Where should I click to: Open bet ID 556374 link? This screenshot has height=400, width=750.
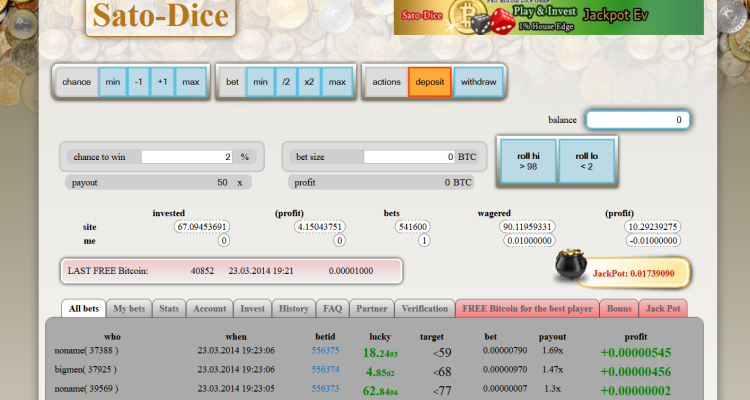click(325, 369)
